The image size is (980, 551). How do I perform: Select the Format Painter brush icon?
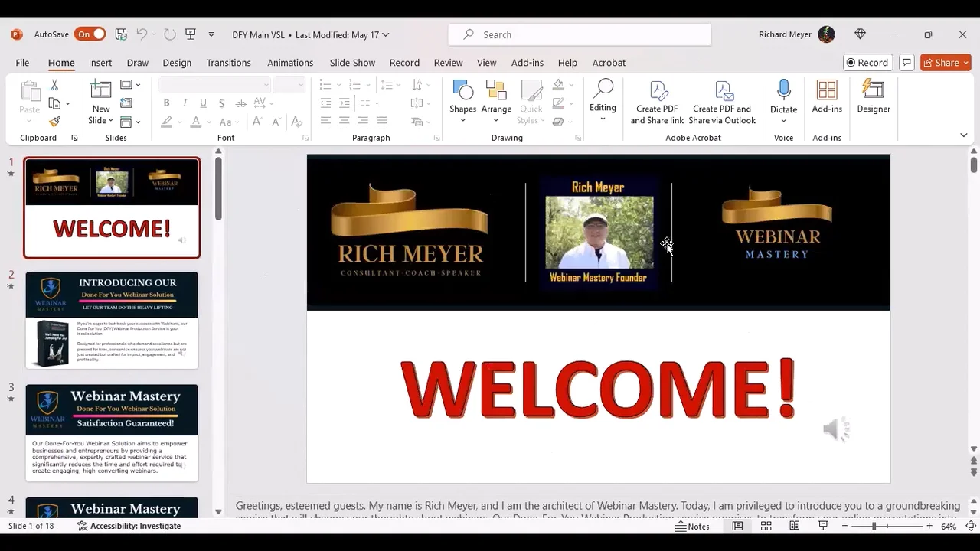[x=54, y=122]
